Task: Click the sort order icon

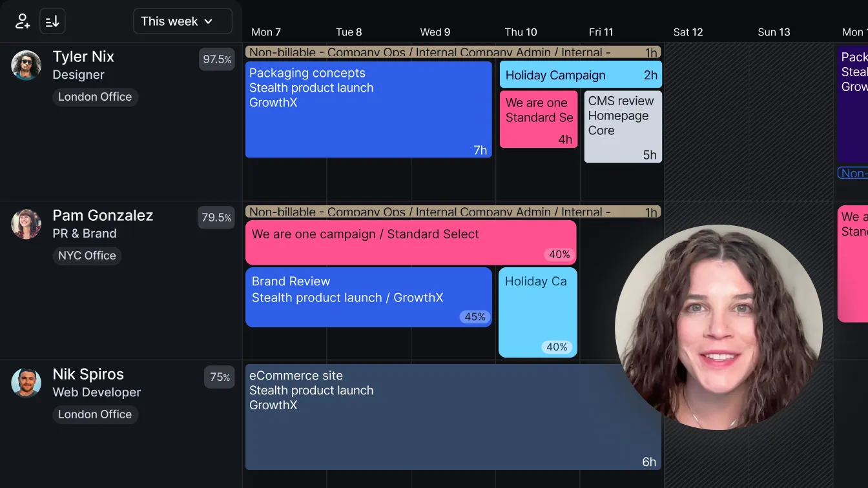Action: [52, 21]
